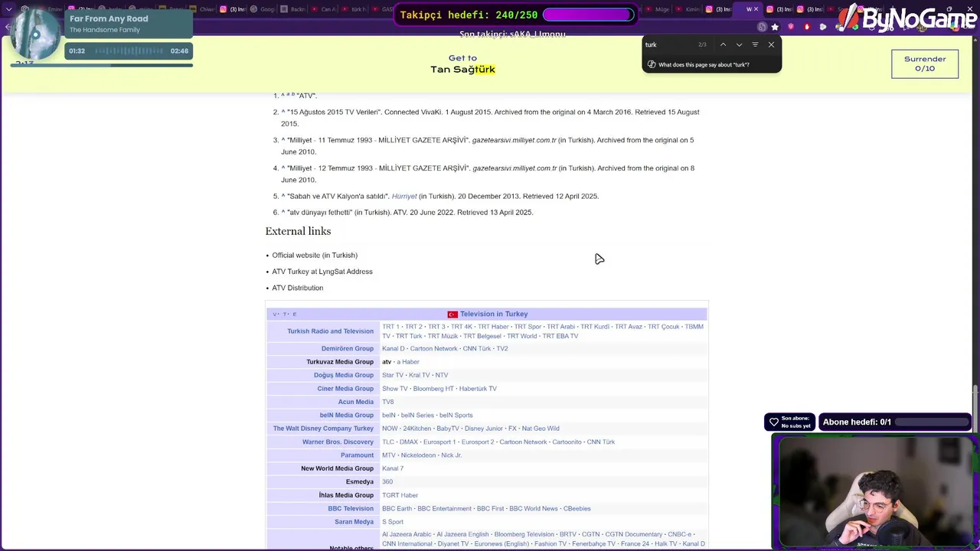Open Star TV channel link
Viewport: 980px width, 551px height.
tap(393, 375)
